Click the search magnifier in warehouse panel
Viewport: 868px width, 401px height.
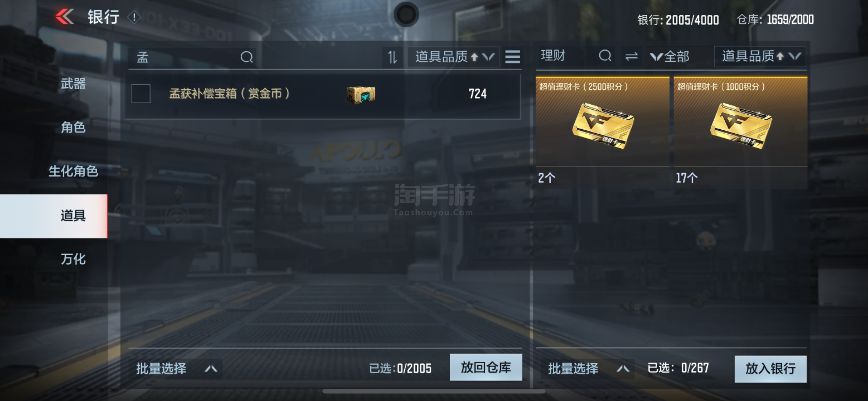(605, 56)
